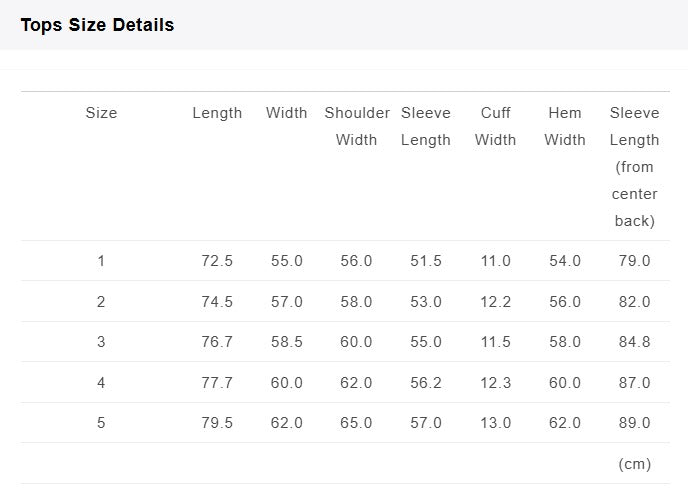Select the 65.0 shoulder width cell
The height and width of the screenshot is (500, 688).
pos(356,423)
